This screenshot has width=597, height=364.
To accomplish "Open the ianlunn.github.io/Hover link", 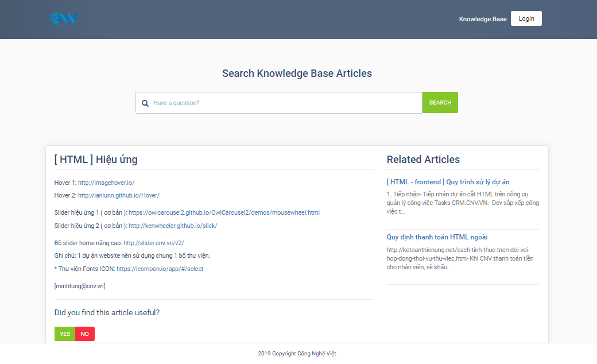I will pos(119,195).
